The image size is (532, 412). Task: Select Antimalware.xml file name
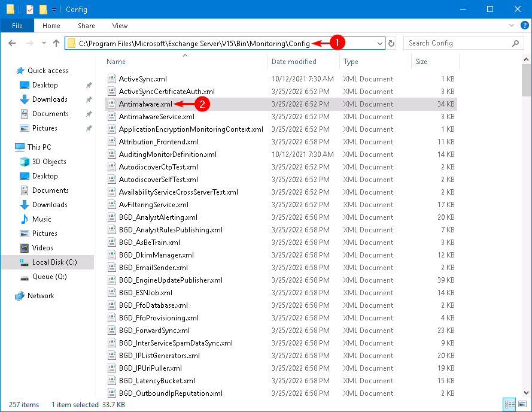pos(145,104)
